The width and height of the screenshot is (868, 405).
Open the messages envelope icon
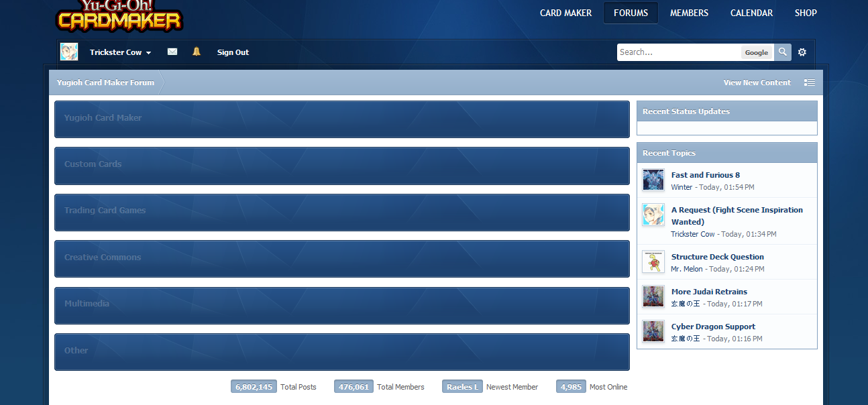[172, 52]
